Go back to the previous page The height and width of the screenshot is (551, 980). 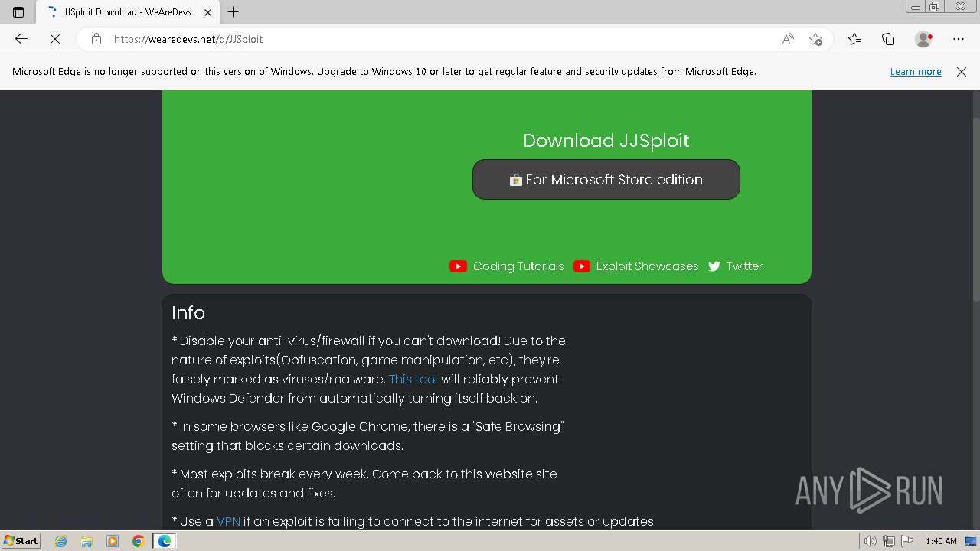[21, 39]
